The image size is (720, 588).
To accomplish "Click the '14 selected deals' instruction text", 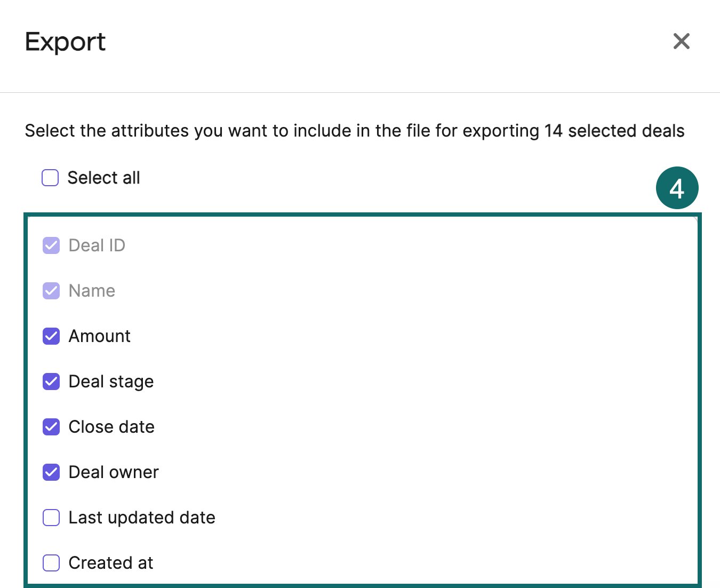I will (x=614, y=131).
